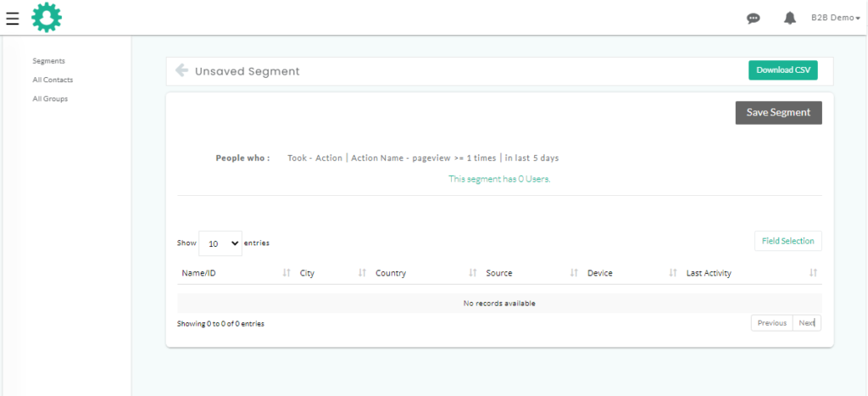This screenshot has height=396, width=868.
Task: Sort table by Name/ID column arrows
Action: [x=287, y=273]
